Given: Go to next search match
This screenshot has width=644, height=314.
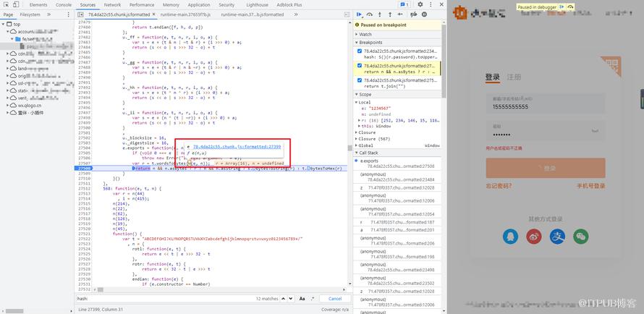Looking at the screenshot, I should 291,298.
